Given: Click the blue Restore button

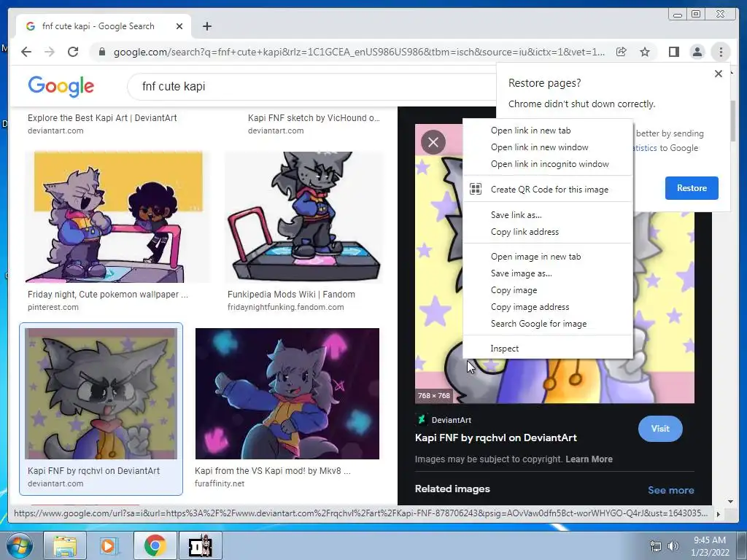Looking at the screenshot, I should coord(692,187).
